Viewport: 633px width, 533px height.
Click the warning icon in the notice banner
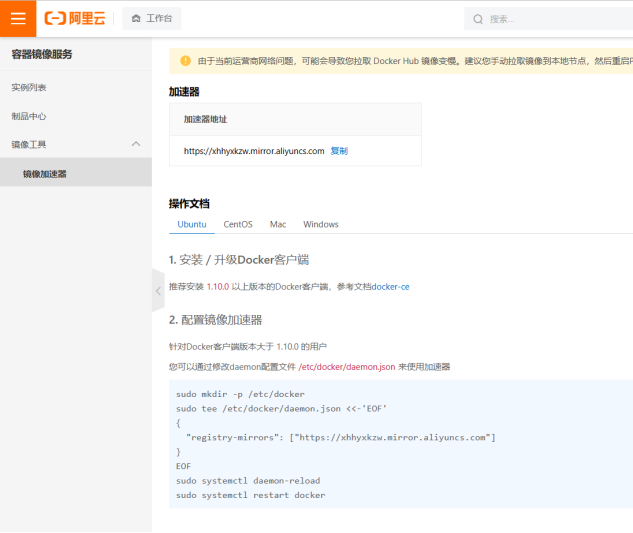pos(185,61)
